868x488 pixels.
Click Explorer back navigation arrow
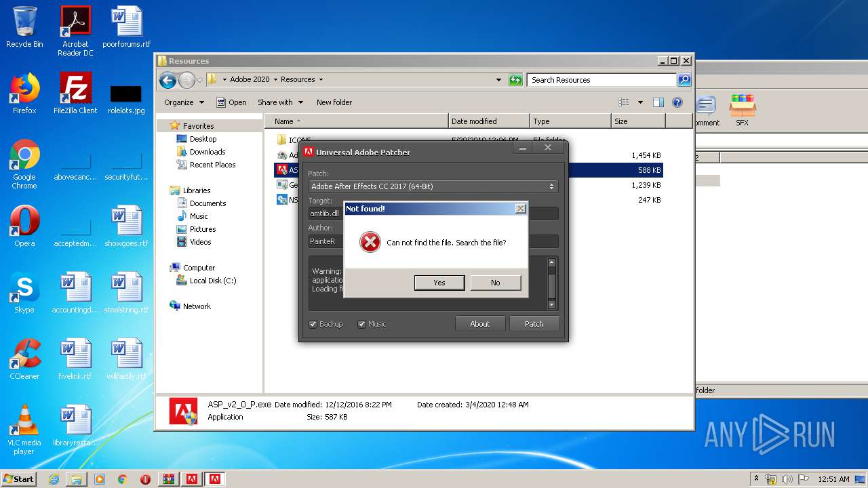point(167,80)
